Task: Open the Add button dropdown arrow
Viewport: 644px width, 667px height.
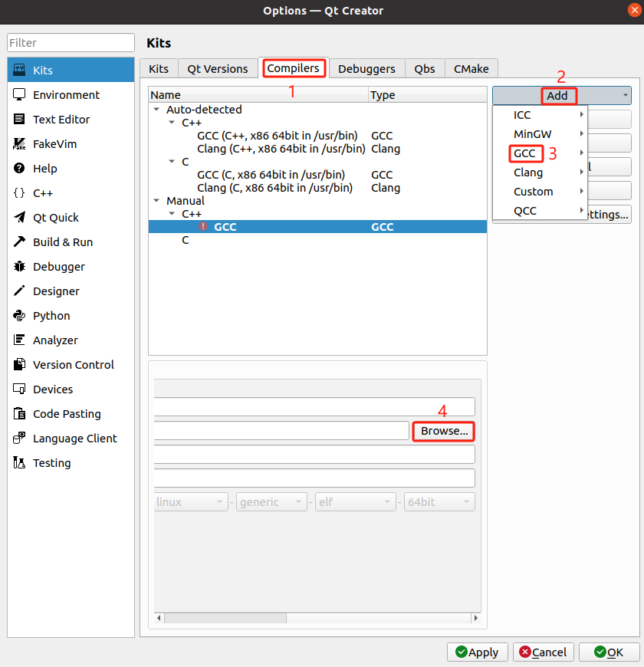Action: pyautogui.click(x=626, y=95)
